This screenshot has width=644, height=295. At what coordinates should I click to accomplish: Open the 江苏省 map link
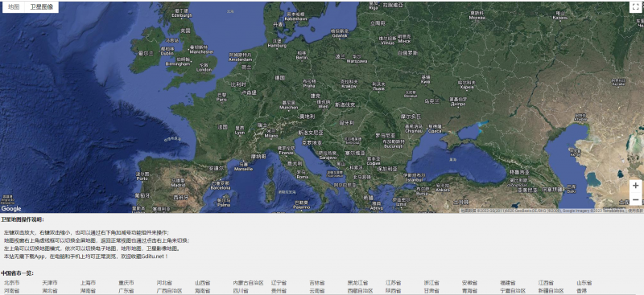[x=394, y=283]
